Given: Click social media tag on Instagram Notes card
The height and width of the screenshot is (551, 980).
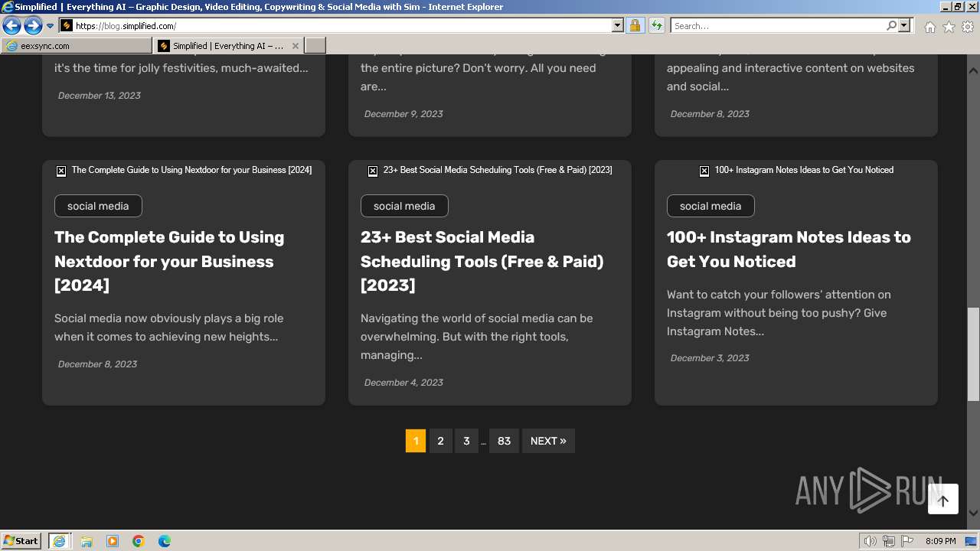Looking at the screenshot, I should click(710, 206).
